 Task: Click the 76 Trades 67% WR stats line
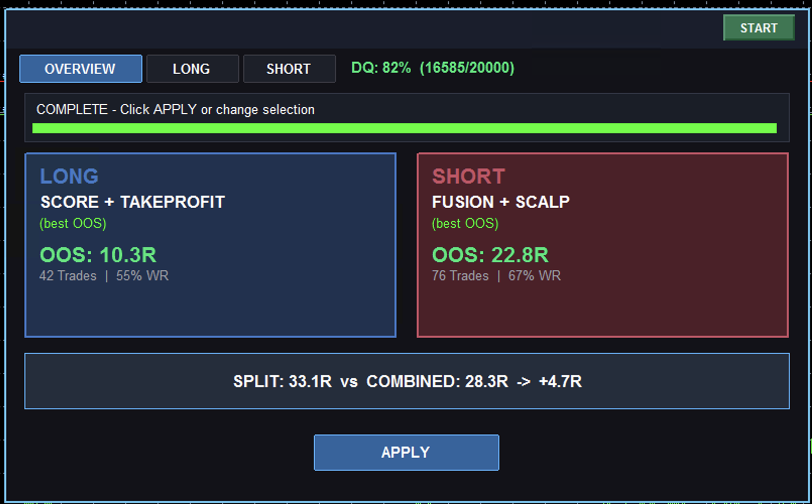point(496,276)
